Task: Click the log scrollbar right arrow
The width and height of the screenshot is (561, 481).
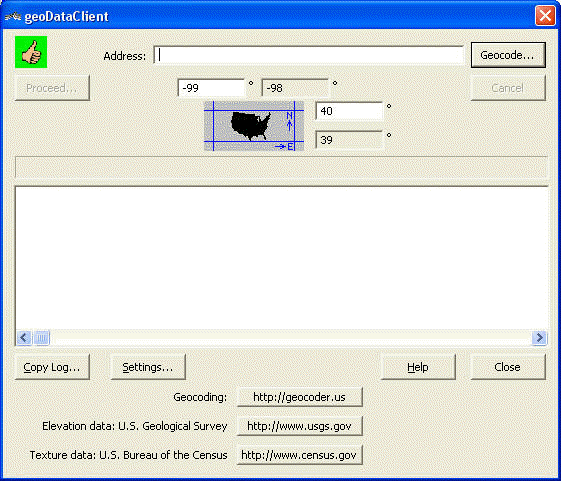Action: (540, 337)
